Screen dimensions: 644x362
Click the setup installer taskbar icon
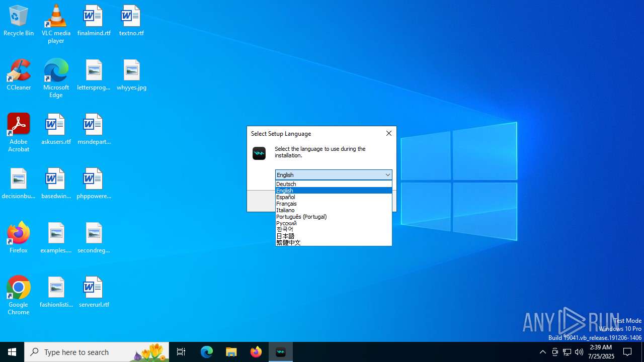click(281, 352)
